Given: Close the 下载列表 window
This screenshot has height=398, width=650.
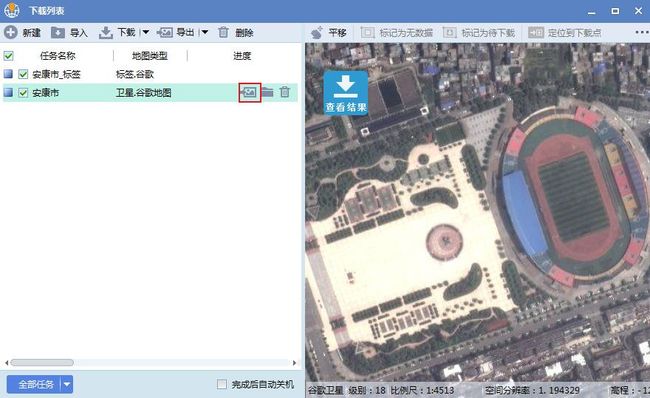Looking at the screenshot, I should pyautogui.click(x=639, y=11).
